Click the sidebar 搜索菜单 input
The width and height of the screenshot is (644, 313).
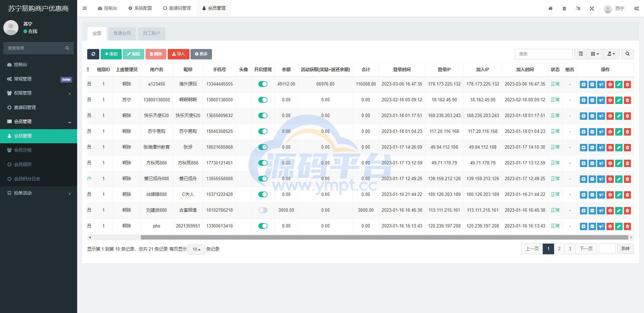click(x=34, y=48)
